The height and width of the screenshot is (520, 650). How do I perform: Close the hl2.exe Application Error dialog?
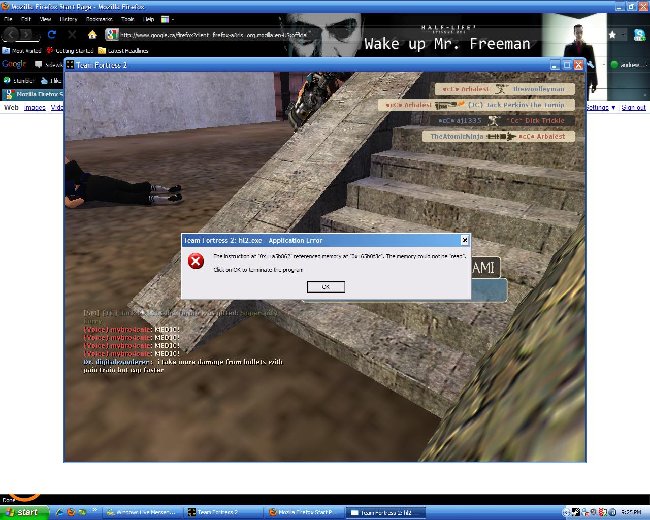465,240
